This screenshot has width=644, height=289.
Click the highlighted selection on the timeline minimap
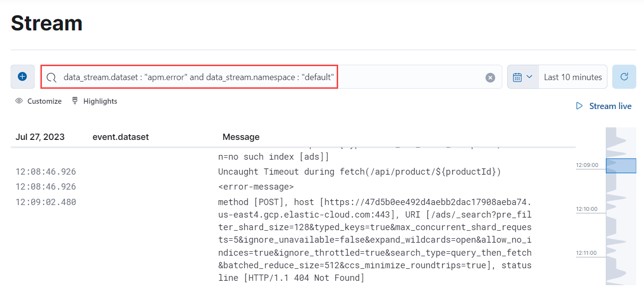(621, 165)
